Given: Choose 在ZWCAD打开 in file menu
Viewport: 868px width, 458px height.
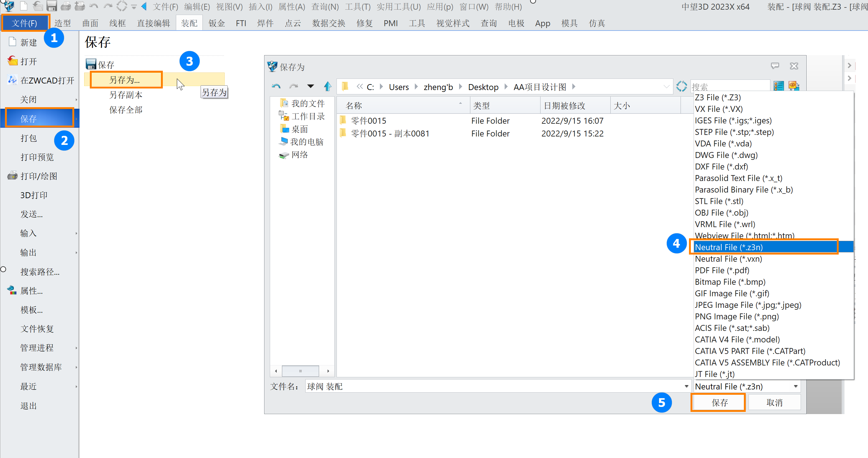Looking at the screenshot, I should [47, 80].
